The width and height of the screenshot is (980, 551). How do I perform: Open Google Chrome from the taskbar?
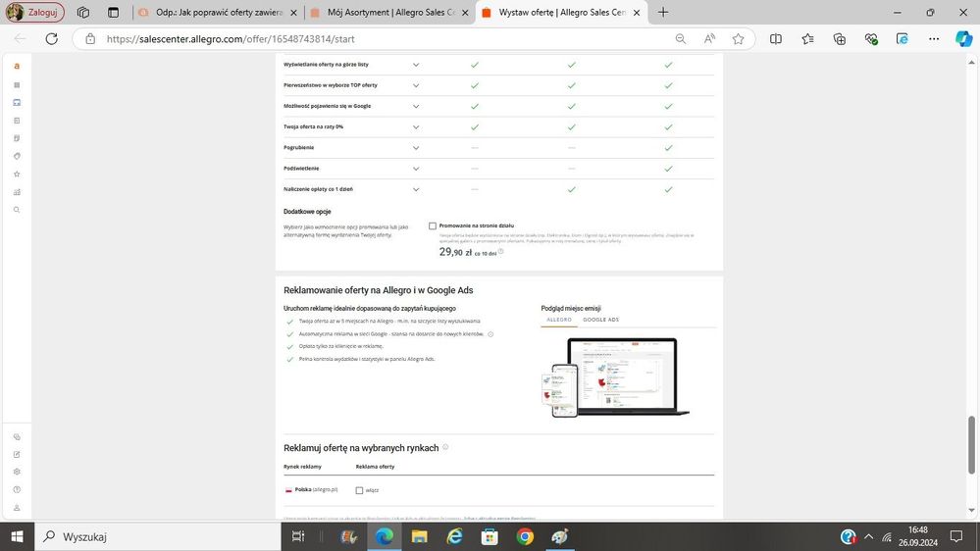point(525,536)
